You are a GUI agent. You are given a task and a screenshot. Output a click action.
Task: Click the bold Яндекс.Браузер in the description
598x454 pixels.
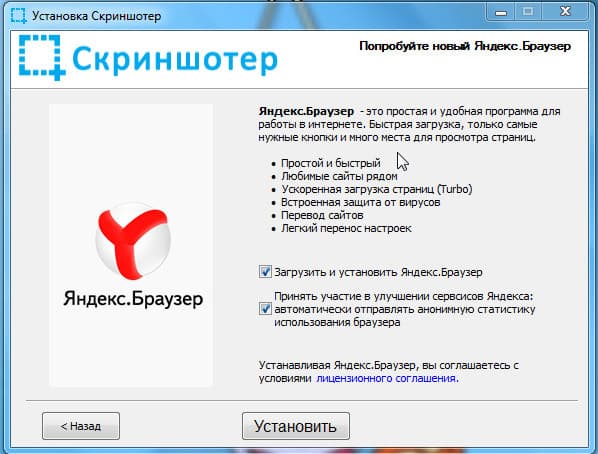tap(306, 111)
